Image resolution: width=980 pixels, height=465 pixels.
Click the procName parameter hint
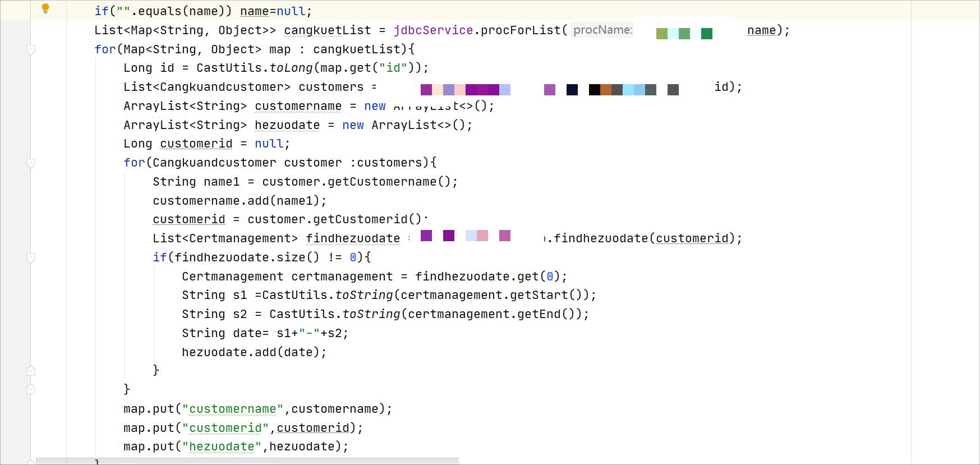[x=602, y=30]
